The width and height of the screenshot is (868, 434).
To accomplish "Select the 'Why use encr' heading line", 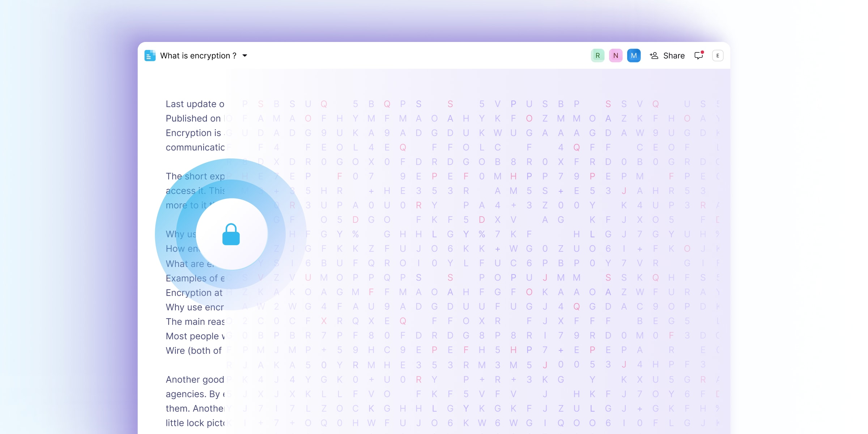I will [195, 307].
